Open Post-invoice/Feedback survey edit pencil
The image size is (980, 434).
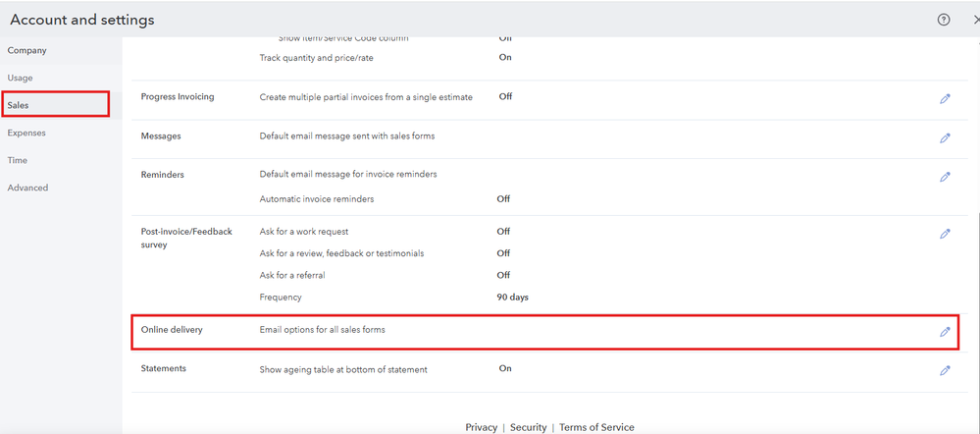click(945, 234)
